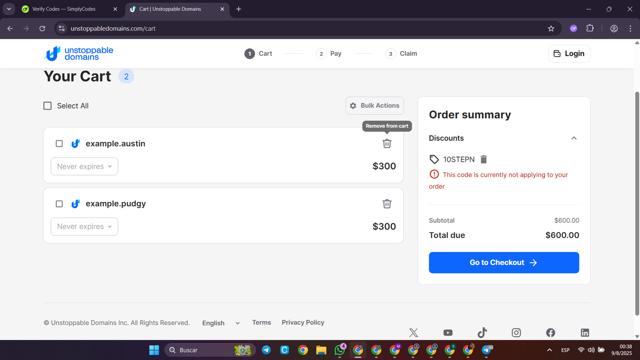The image size is (640, 360).
Task: View site information icon in address bar
Action: click(x=62, y=29)
